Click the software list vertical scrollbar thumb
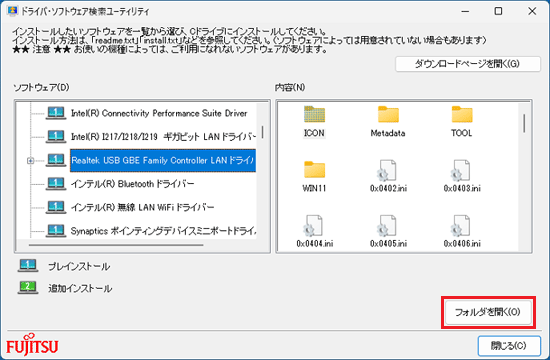This screenshot has height=360, width=550. pyautogui.click(x=262, y=132)
